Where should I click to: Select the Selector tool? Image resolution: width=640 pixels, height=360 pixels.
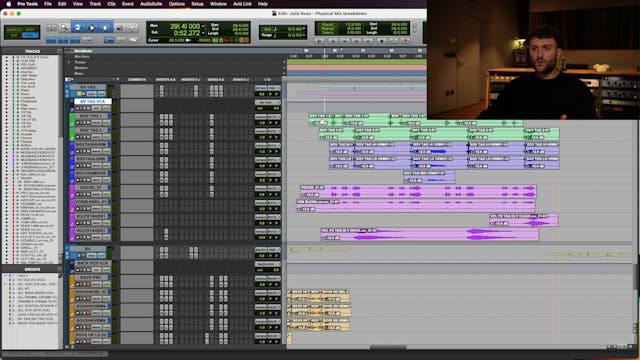point(91,28)
